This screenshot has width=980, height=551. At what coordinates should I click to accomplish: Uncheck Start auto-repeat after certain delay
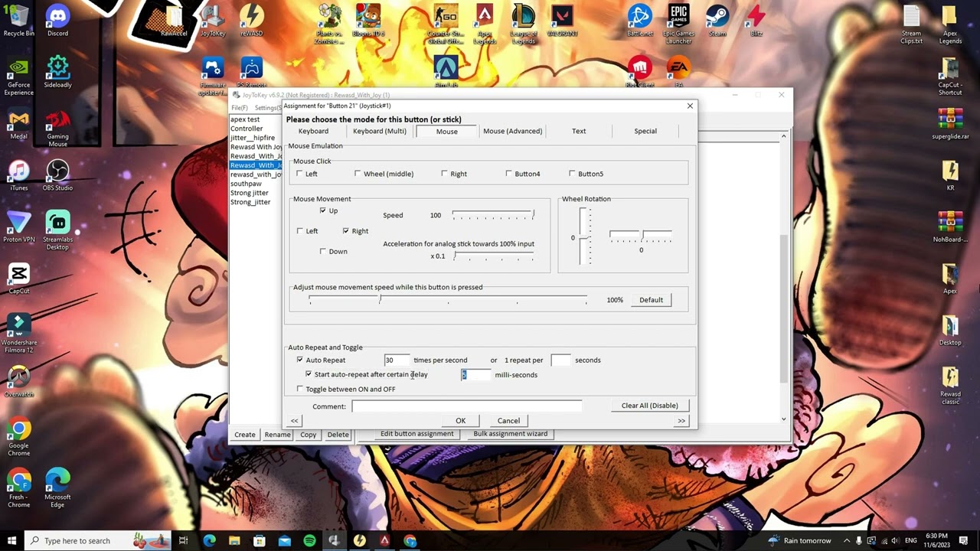coord(309,374)
